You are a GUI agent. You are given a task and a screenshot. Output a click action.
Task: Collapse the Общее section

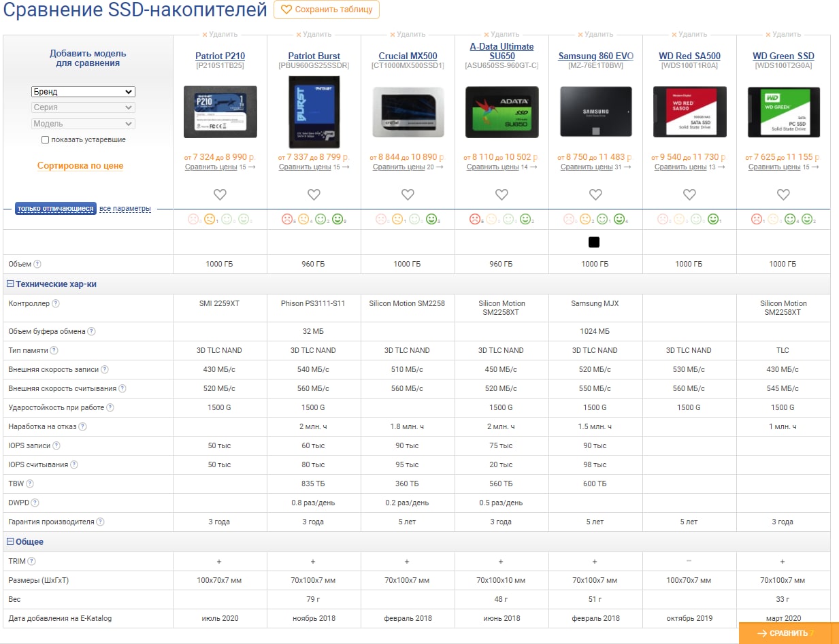coord(10,542)
